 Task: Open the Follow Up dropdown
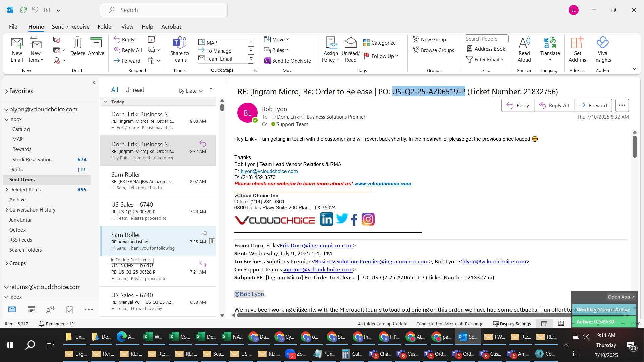[381, 56]
